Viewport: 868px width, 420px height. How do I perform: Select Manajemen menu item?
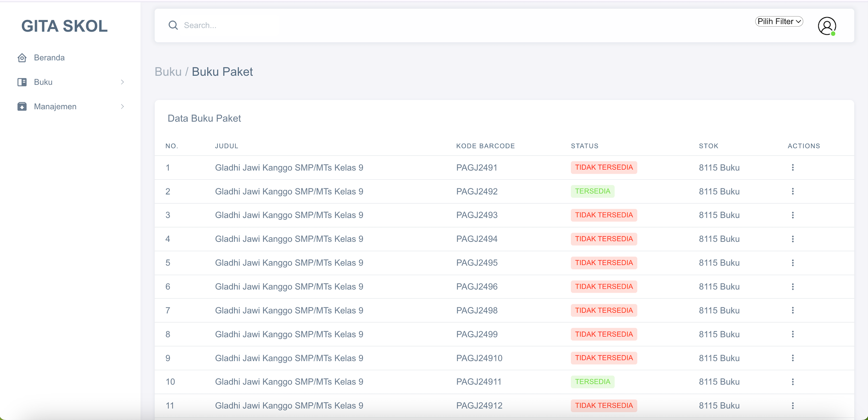[x=55, y=107]
